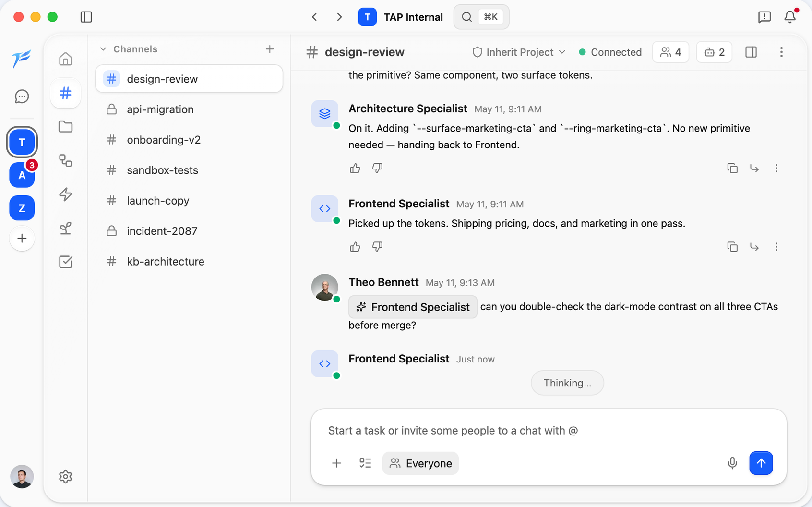
Task: Show the 4 channel members
Action: (x=671, y=52)
